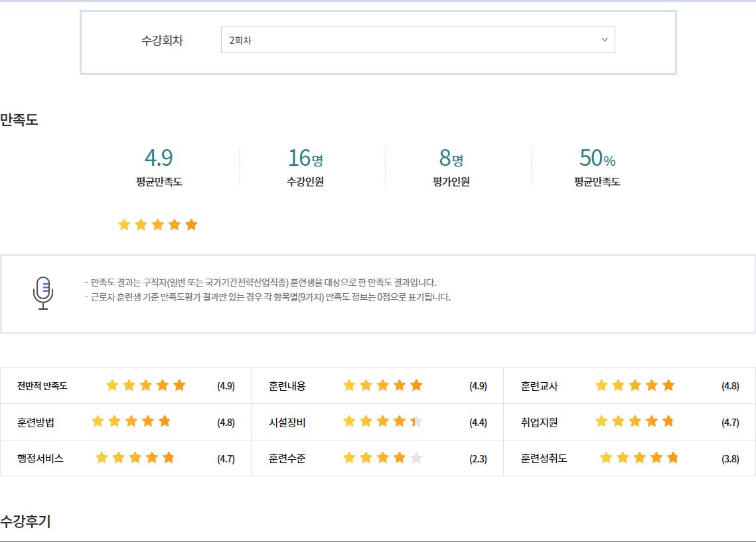Click the 4.9 평균만족도 score
Image resolution: width=756 pixels, height=542 pixels.
[x=159, y=159]
